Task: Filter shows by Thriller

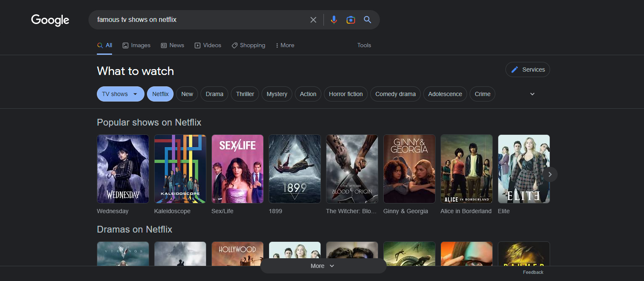Action: pyautogui.click(x=245, y=94)
